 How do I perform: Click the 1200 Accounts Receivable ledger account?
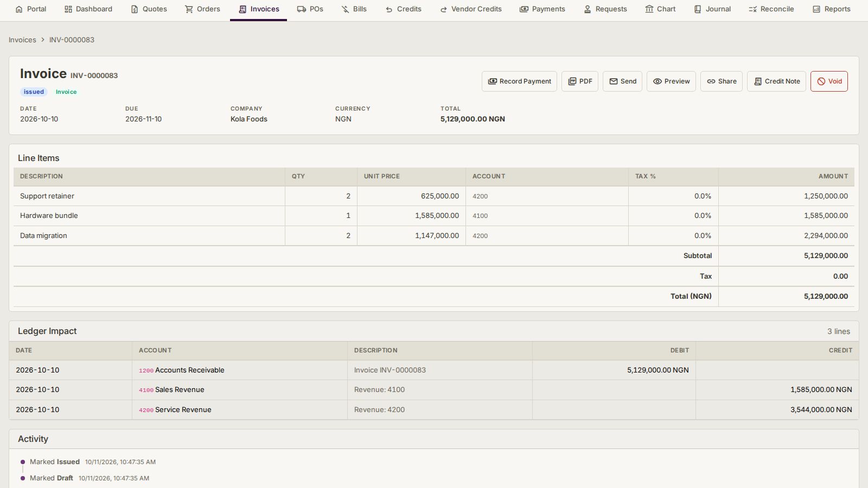click(182, 370)
